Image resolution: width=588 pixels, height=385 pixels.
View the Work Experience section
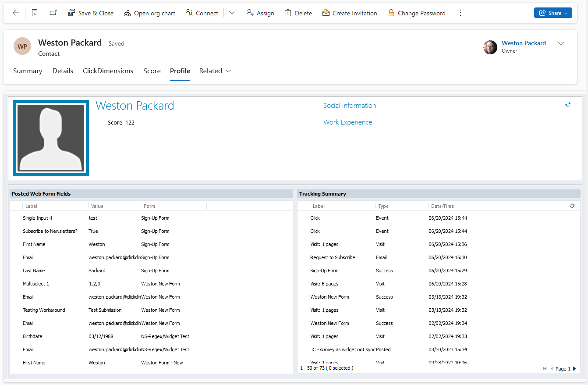[x=347, y=122]
